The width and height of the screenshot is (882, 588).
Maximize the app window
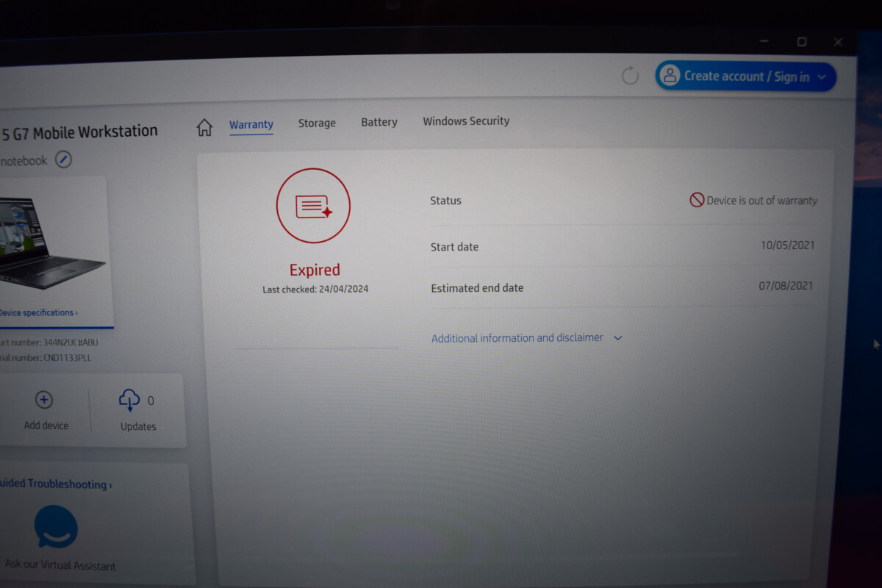pyautogui.click(x=802, y=42)
